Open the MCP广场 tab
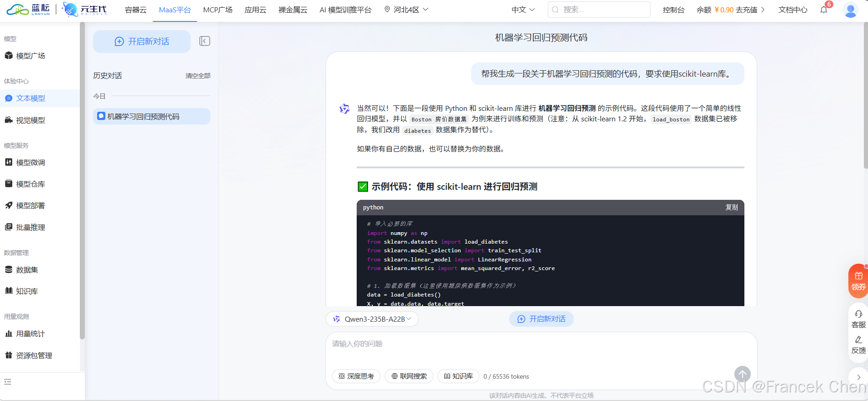The image size is (868, 401). 218,10
